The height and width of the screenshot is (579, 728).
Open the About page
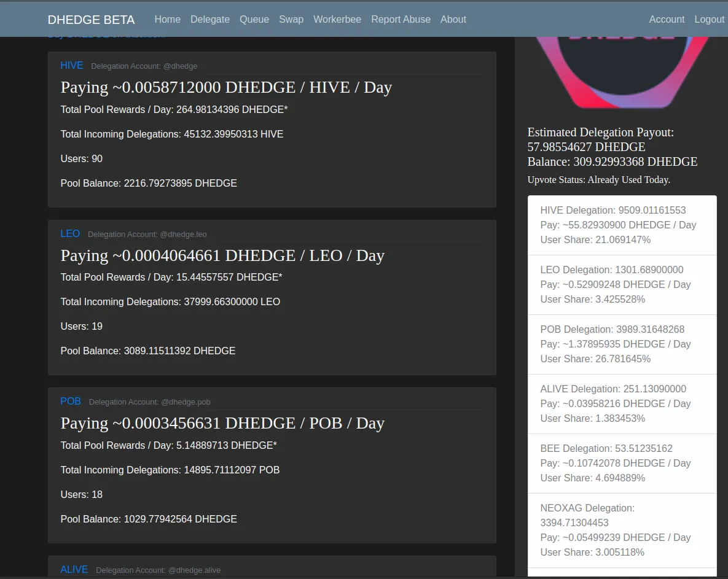pos(453,20)
